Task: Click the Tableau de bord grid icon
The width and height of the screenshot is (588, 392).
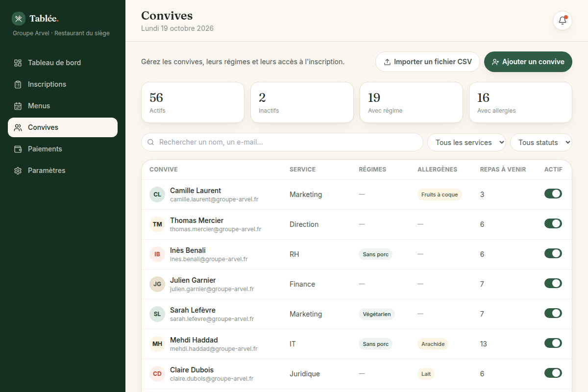Action: click(18, 63)
